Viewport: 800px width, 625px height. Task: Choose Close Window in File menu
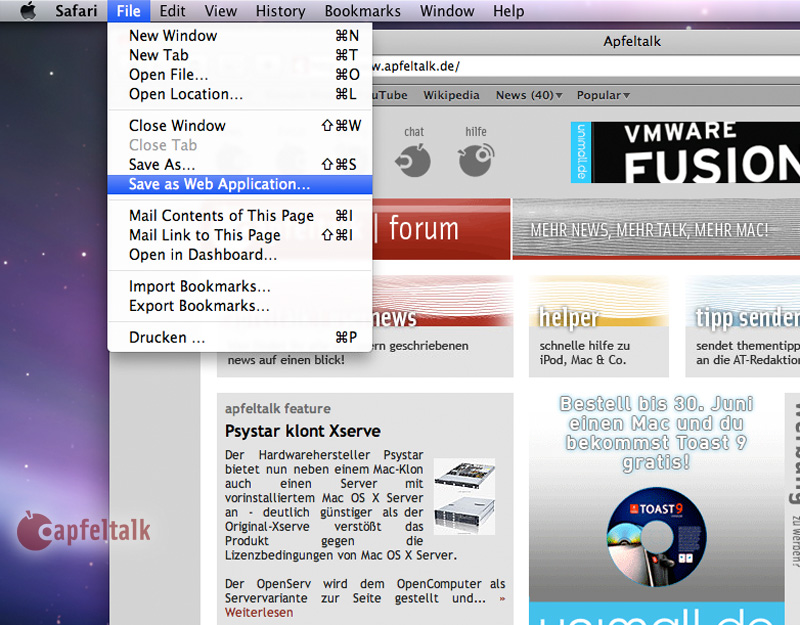tap(240, 126)
